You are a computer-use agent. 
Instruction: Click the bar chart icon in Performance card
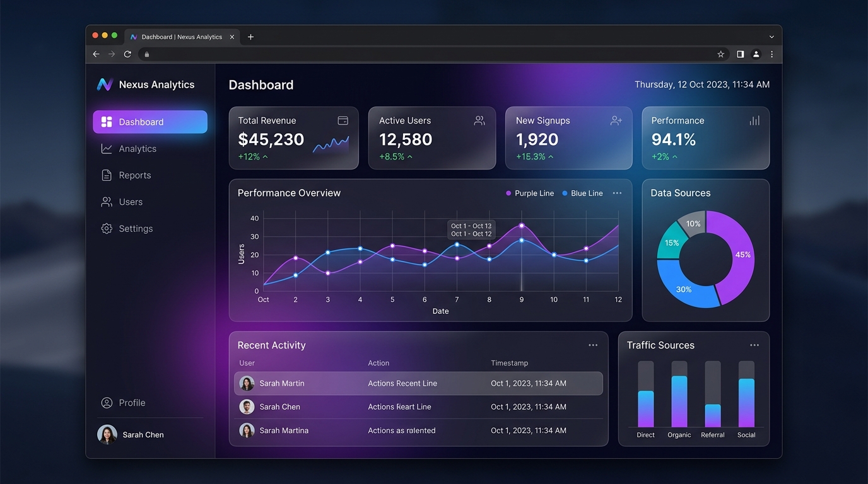click(x=754, y=120)
